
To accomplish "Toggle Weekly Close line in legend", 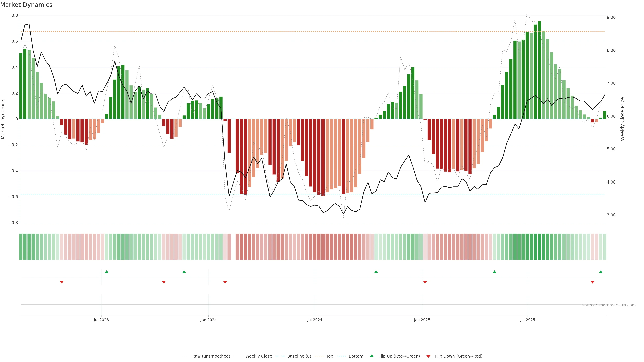I will point(258,356).
